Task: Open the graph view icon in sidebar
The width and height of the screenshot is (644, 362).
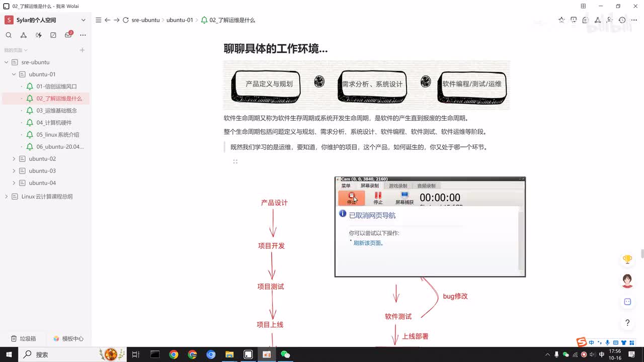Action: 23,35
